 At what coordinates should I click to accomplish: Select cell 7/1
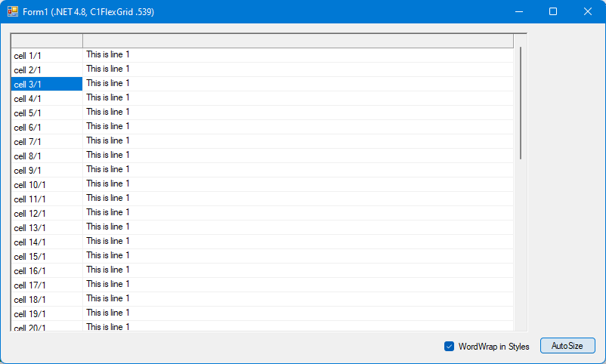tap(47, 141)
